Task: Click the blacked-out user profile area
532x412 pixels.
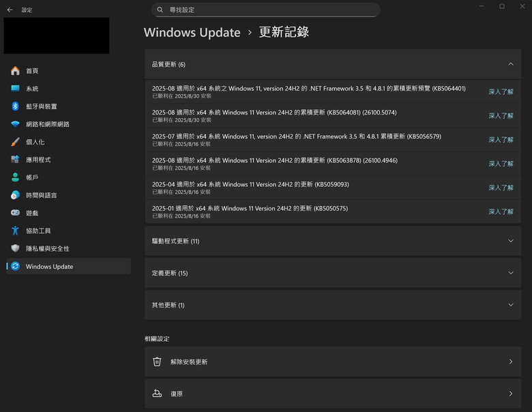Action: click(57, 35)
